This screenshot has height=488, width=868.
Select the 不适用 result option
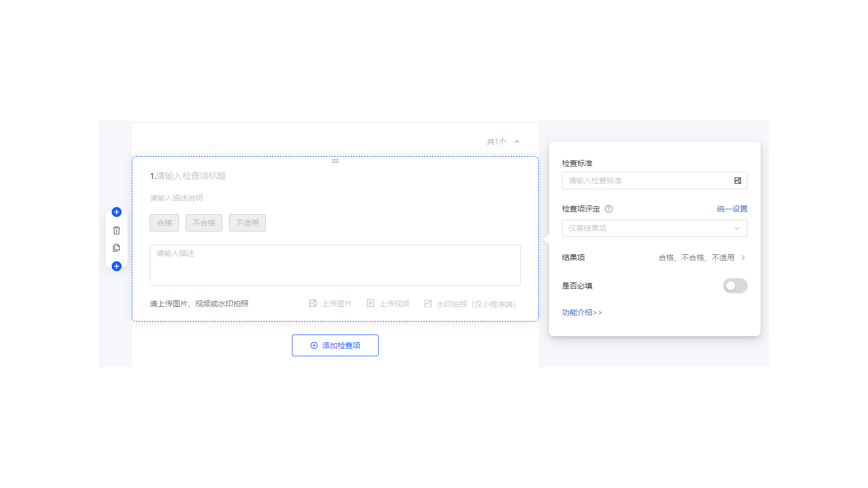pos(247,222)
